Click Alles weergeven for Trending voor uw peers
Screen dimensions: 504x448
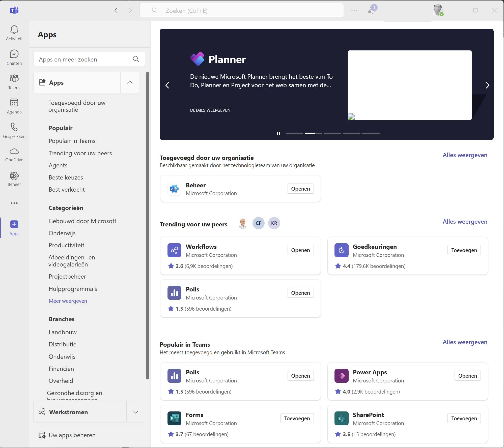[465, 222]
